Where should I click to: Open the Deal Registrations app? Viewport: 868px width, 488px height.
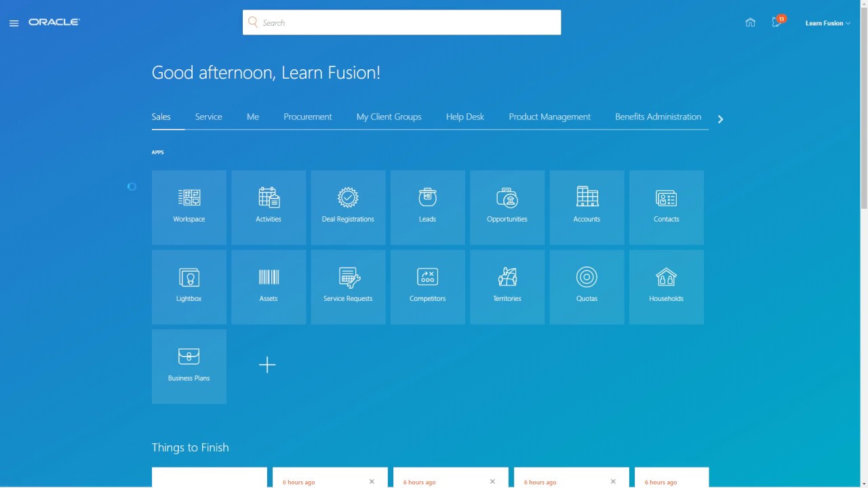[x=348, y=207]
